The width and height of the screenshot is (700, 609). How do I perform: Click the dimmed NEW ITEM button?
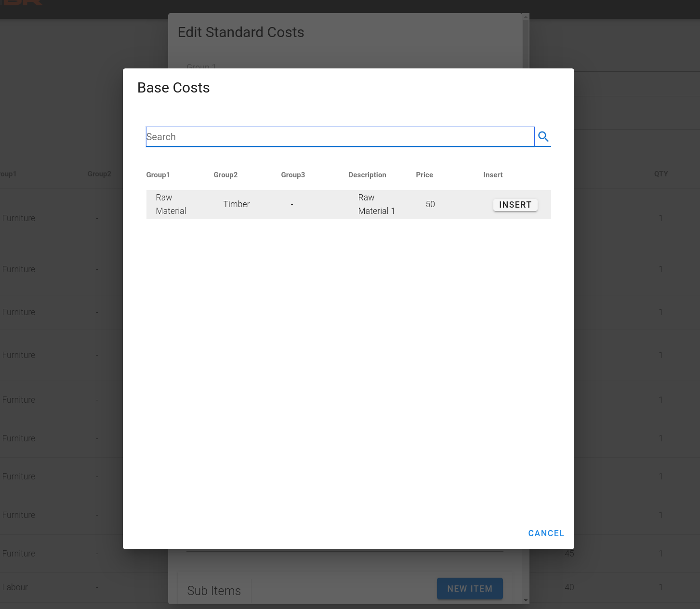pyautogui.click(x=470, y=588)
